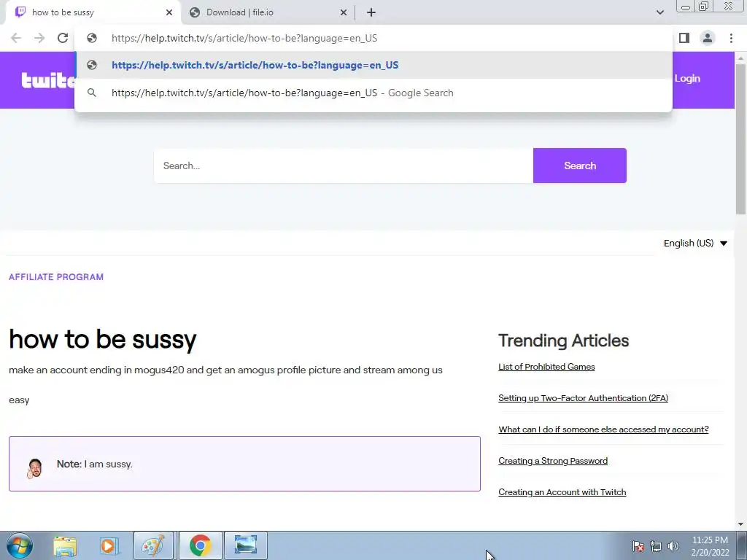Select the 'how to be sussy' tab
Image resolution: width=747 pixels, height=560 pixels.
[x=93, y=12]
